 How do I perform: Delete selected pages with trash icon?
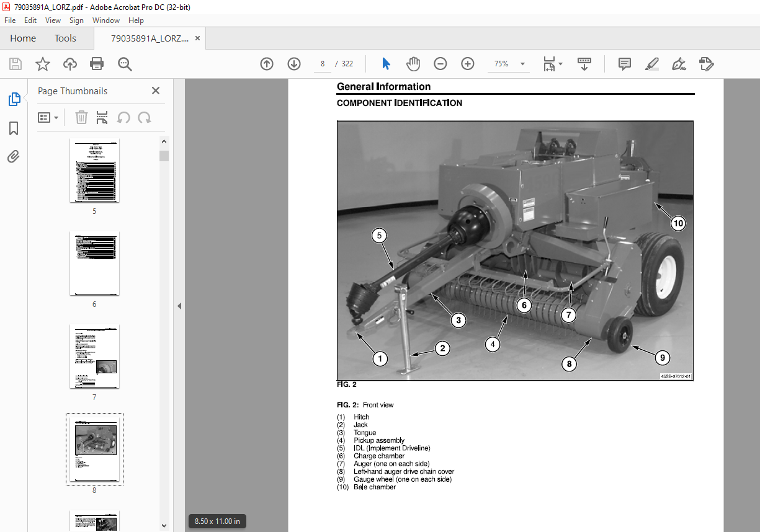click(x=82, y=117)
